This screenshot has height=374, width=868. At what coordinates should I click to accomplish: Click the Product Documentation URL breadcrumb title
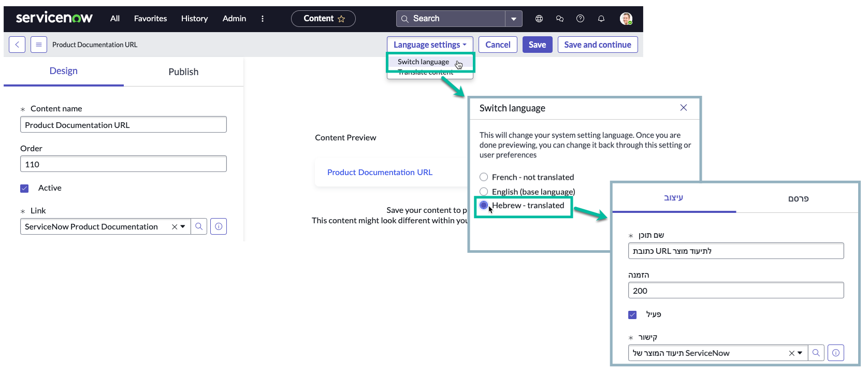95,45
